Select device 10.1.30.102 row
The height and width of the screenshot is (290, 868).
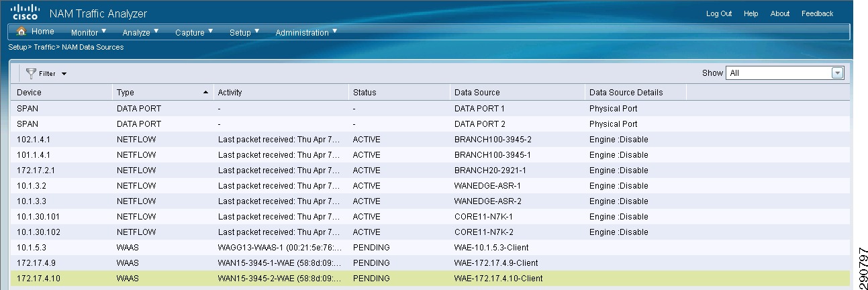pos(430,232)
